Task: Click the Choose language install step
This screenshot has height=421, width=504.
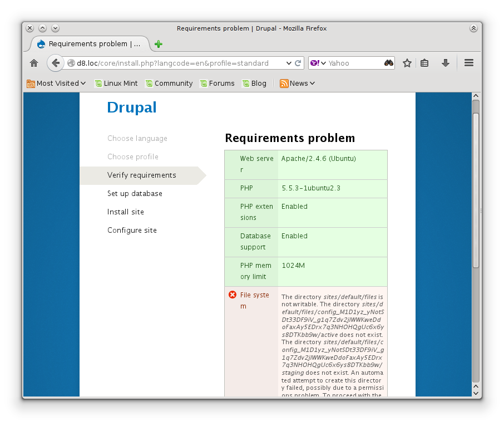Action: (137, 139)
